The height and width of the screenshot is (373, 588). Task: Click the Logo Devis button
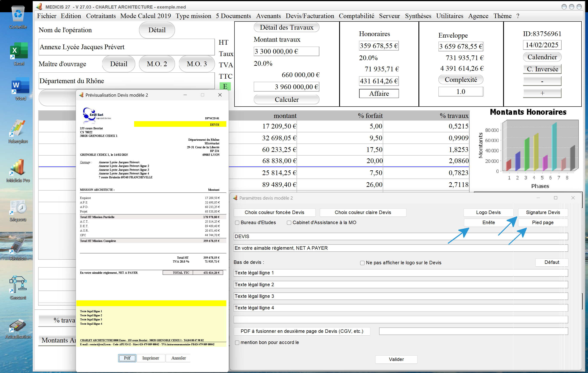(488, 212)
